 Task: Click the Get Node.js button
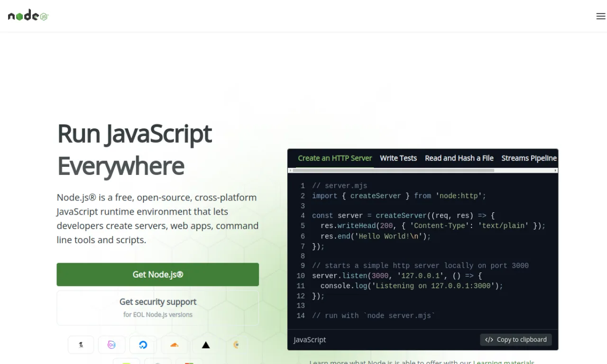158,274
